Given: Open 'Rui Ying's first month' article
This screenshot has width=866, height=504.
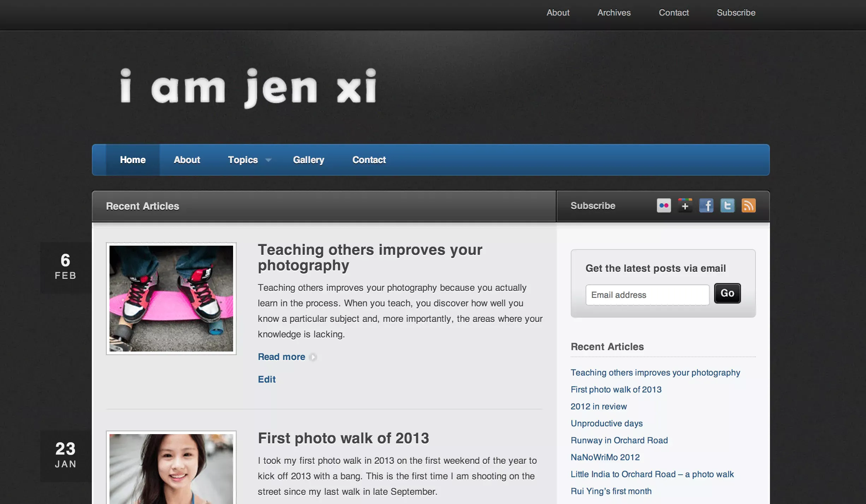Looking at the screenshot, I should click(611, 491).
